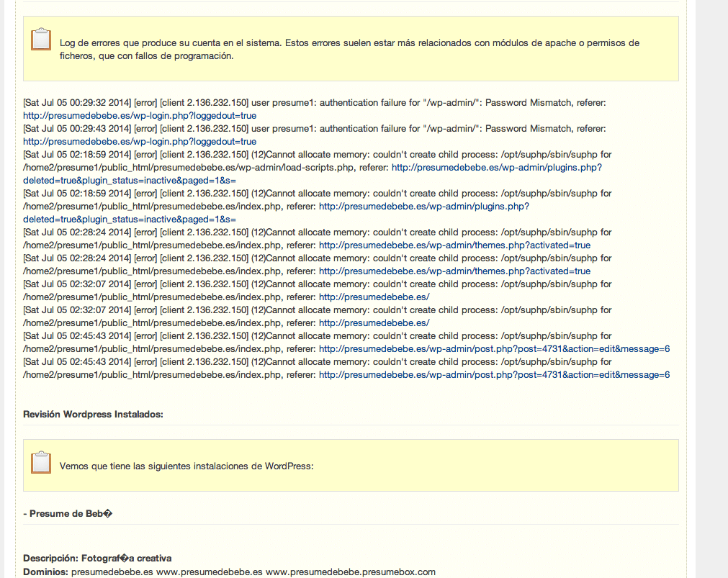
Task: Click the 'Vemos que tiene las siguientes instalaciones' text
Action: (x=187, y=466)
